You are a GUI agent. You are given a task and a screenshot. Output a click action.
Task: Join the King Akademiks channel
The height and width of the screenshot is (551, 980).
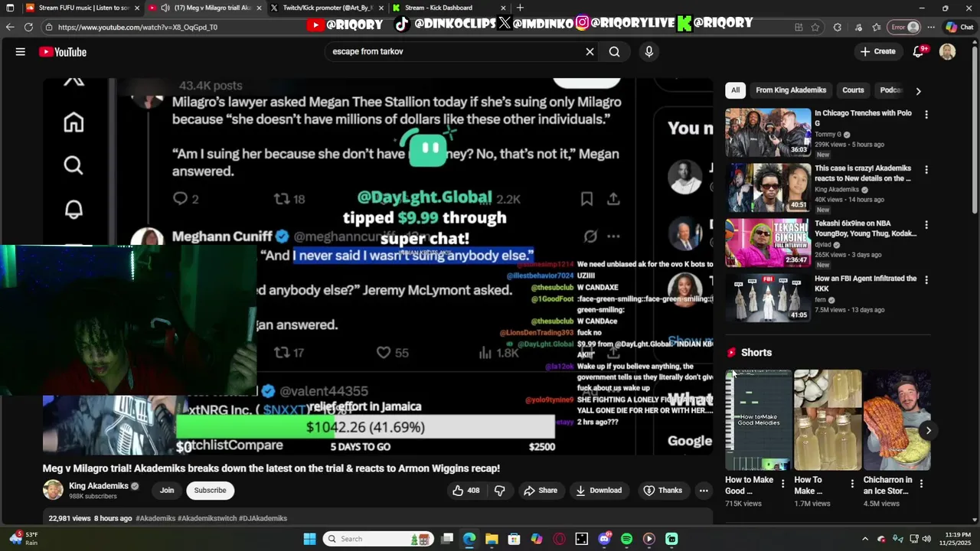167,491
